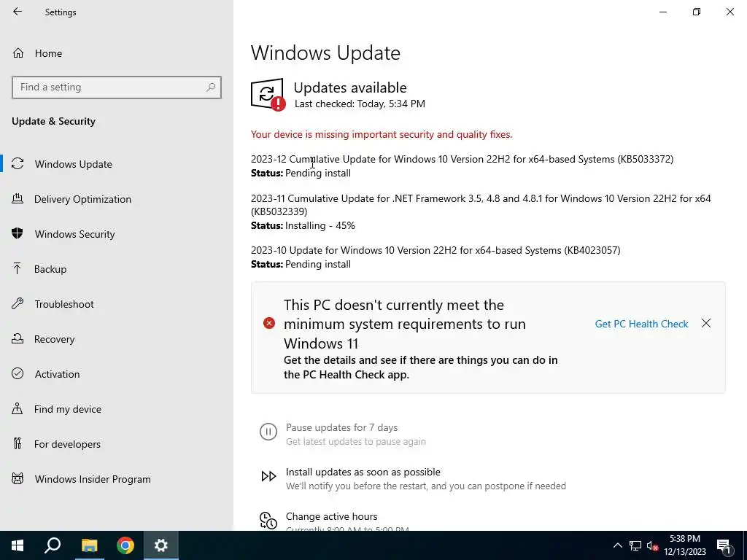Open the Windows Start menu
747x560 pixels.
click(x=18, y=545)
